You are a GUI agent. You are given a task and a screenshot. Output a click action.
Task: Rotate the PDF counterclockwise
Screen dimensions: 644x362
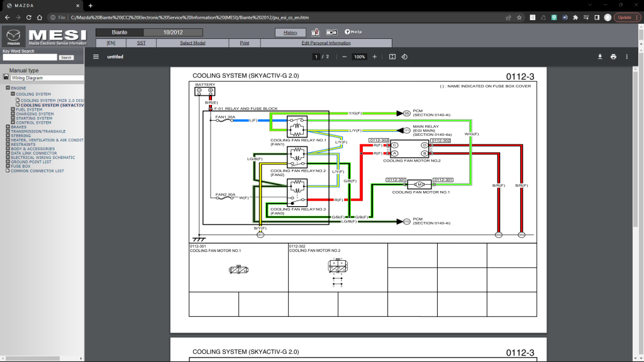click(x=404, y=57)
